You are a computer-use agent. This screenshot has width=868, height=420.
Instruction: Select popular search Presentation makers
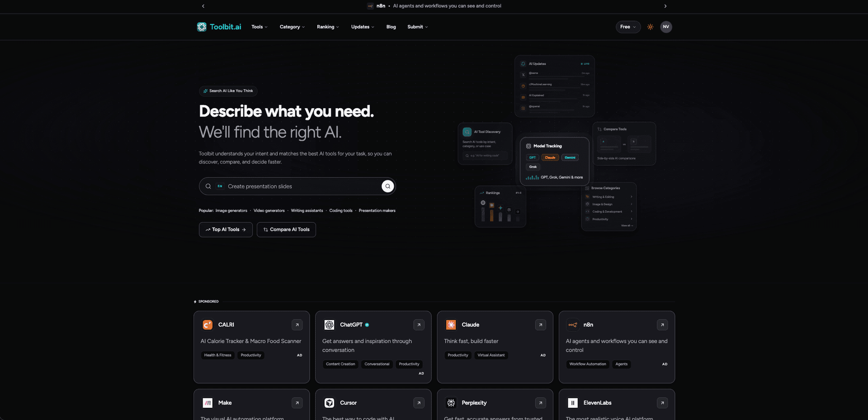click(x=377, y=210)
